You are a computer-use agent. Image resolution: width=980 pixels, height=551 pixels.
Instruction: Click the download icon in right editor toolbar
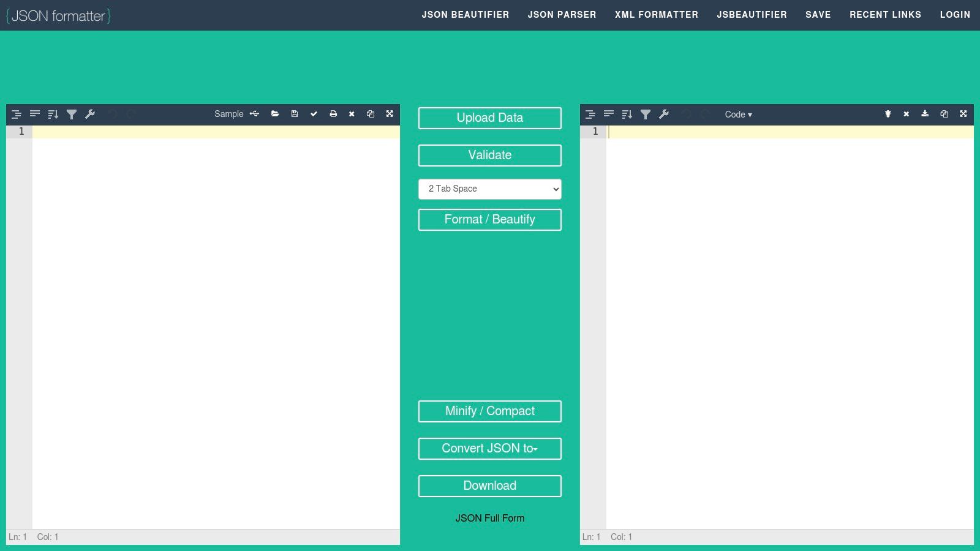coord(925,114)
